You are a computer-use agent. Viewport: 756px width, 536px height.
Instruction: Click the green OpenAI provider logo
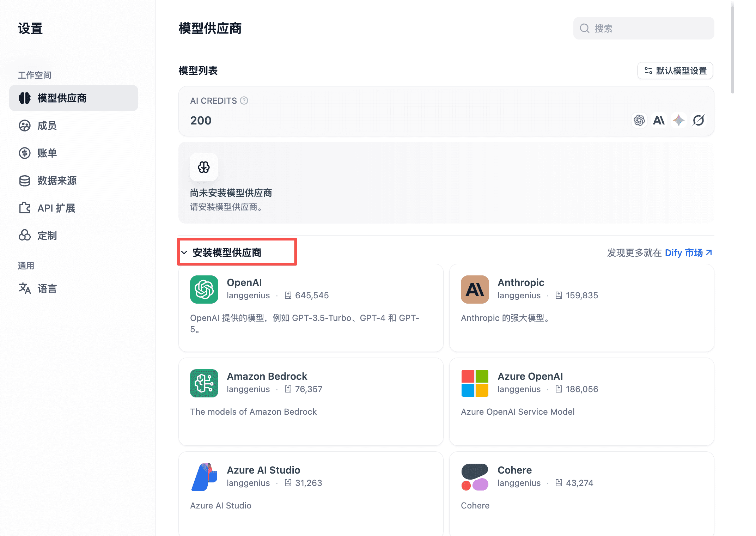[x=204, y=290]
